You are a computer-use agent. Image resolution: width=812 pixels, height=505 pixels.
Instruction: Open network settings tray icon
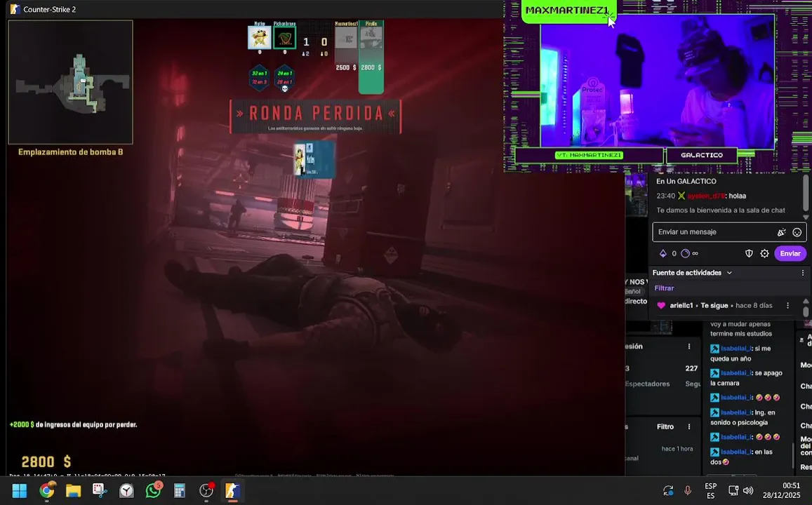pyautogui.click(x=733, y=490)
